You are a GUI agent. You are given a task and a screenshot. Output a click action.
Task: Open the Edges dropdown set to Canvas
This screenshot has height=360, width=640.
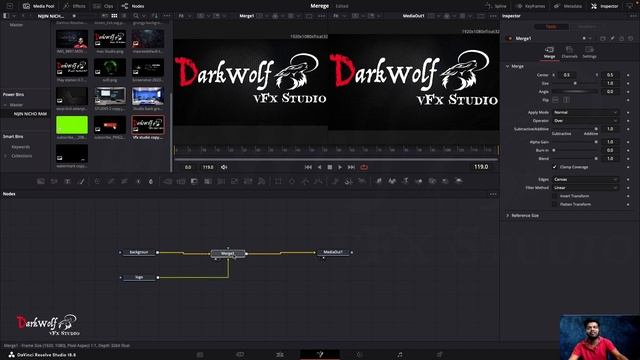[x=585, y=179]
